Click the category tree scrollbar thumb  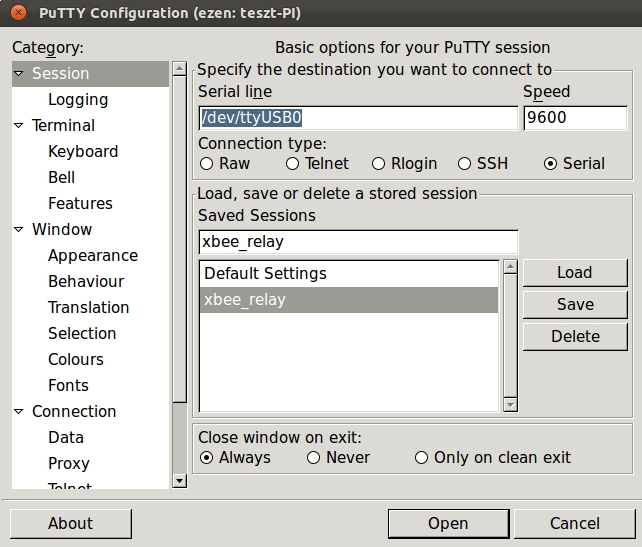point(180,240)
